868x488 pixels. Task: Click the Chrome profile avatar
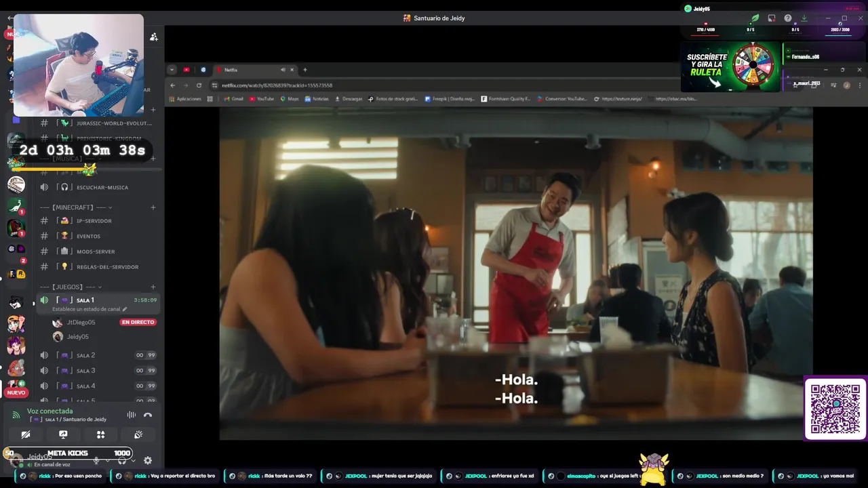pyautogui.click(x=846, y=85)
